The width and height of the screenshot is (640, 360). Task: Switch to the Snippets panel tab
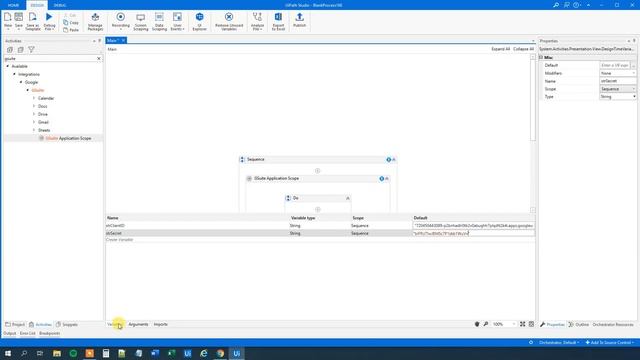pyautogui.click(x=67, y=324)
